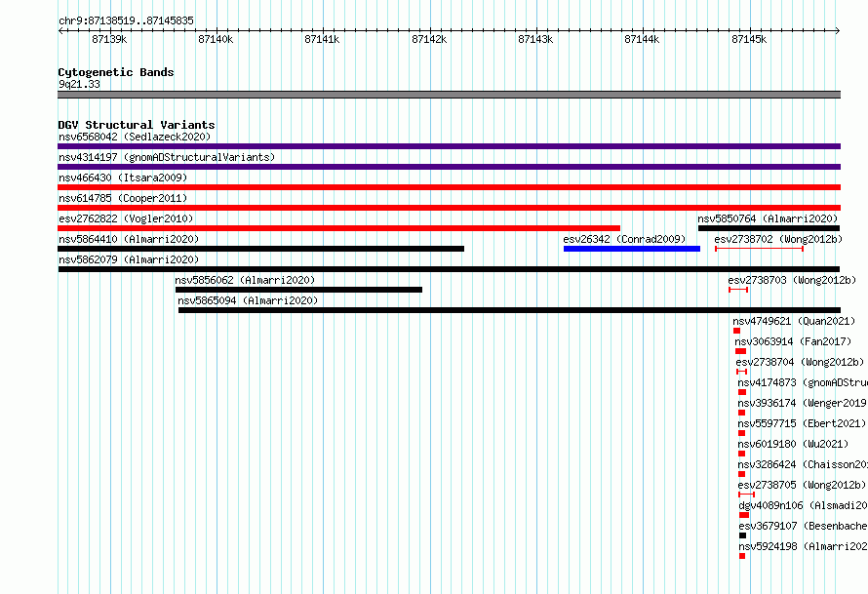This screenshot has width=868, height=594.
Task: Click the Cytogenetic Bands track title
Action: point(116,72)
